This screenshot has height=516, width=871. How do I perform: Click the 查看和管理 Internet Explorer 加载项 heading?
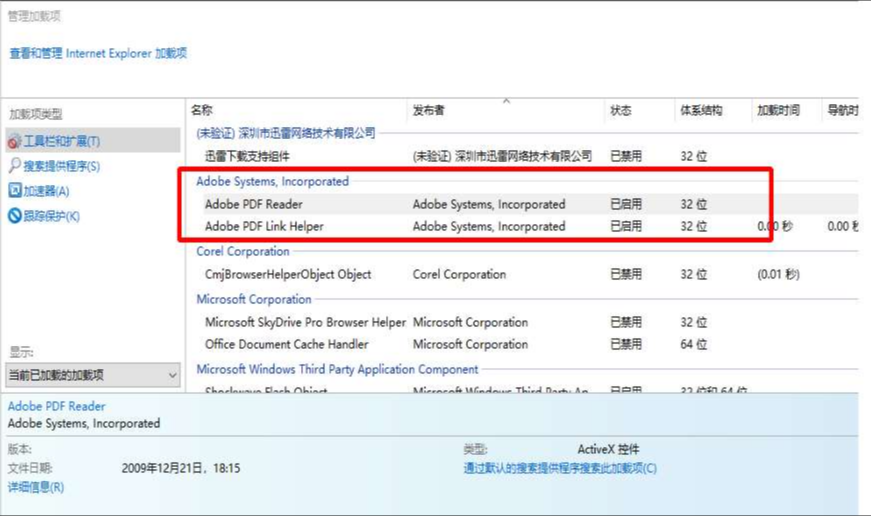click(98, 53)
